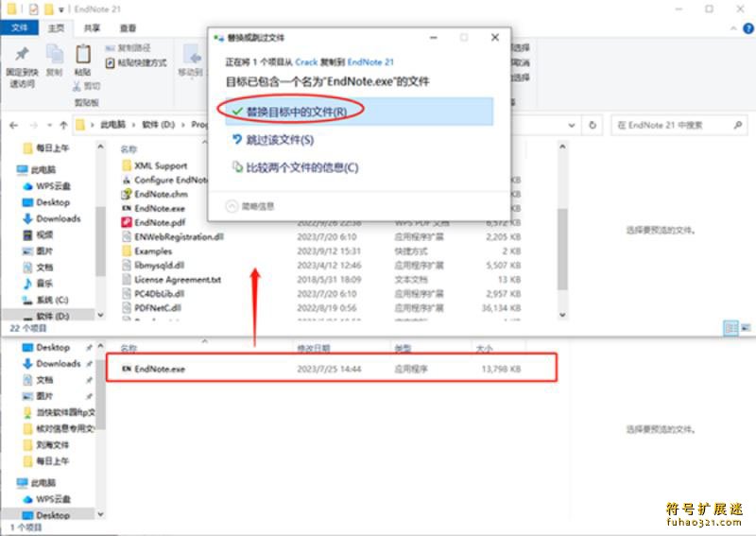Open the Crack source folder link
756x536 pixels.
click(x=306, y=62)
